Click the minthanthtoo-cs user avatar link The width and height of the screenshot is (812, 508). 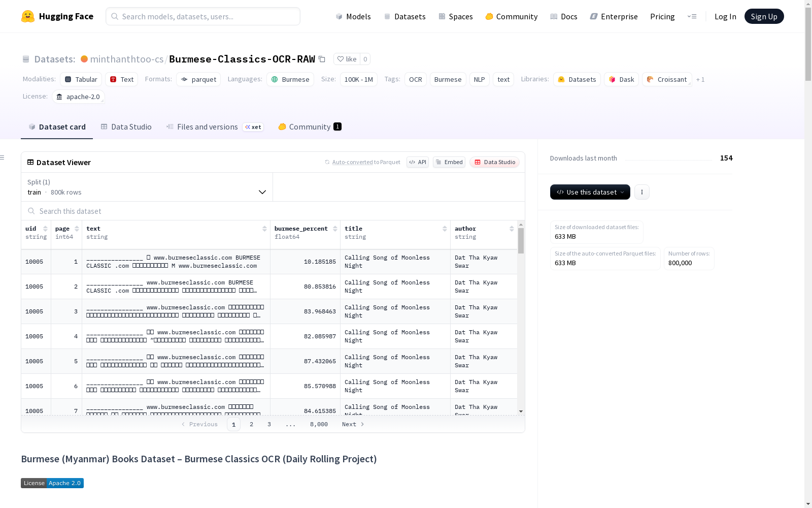coord(84,59)
